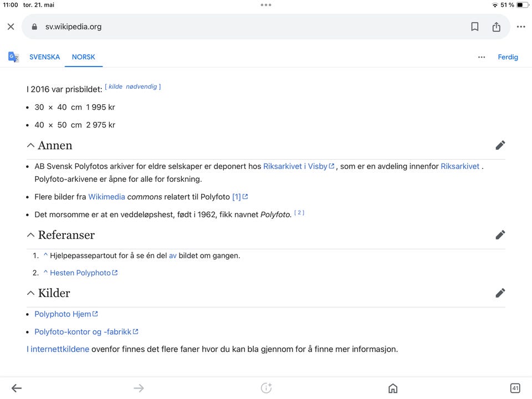This screenshot has width=532, height=399.
Task: Open 'I internettkildene' link
Action: click(x=58, y=349)
